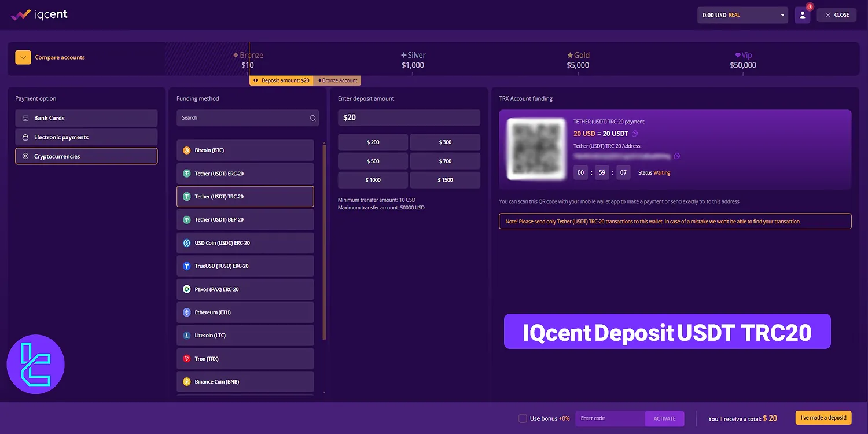The width and height of the screenshot is (868, 434).
Task: Select the Bank Cards payment option
Action: 86,118
